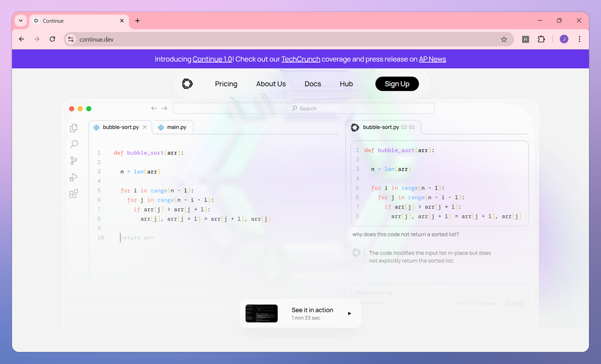Click the Continue assistant avatar beside the answer
This screenshot has width=601, height=364.
tap(357, 253)
